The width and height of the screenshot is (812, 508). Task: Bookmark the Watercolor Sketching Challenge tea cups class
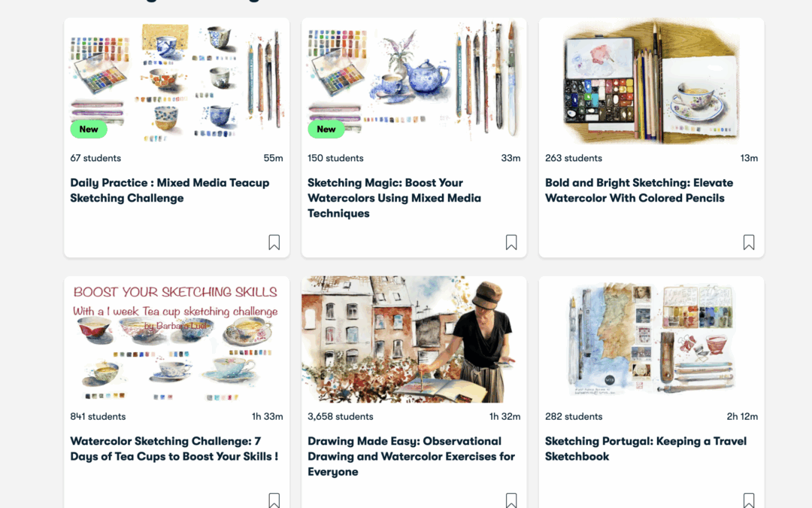coord(274,500)
